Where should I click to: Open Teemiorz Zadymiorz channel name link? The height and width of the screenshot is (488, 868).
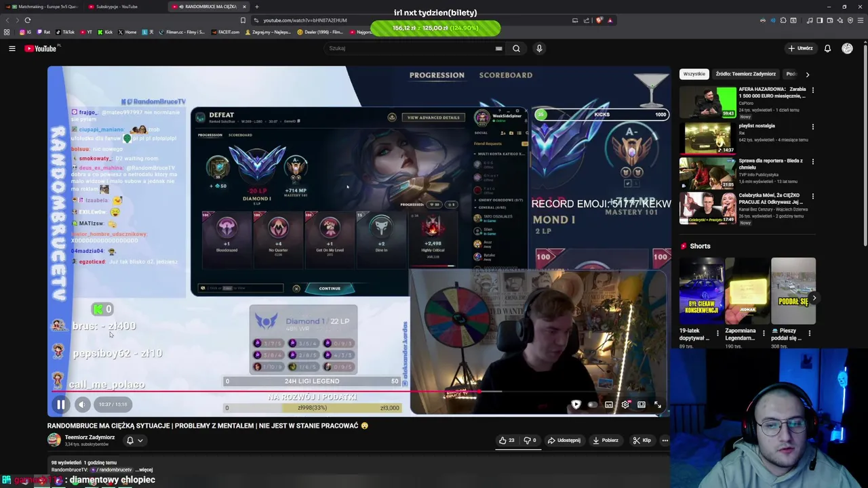coord(90,437)
